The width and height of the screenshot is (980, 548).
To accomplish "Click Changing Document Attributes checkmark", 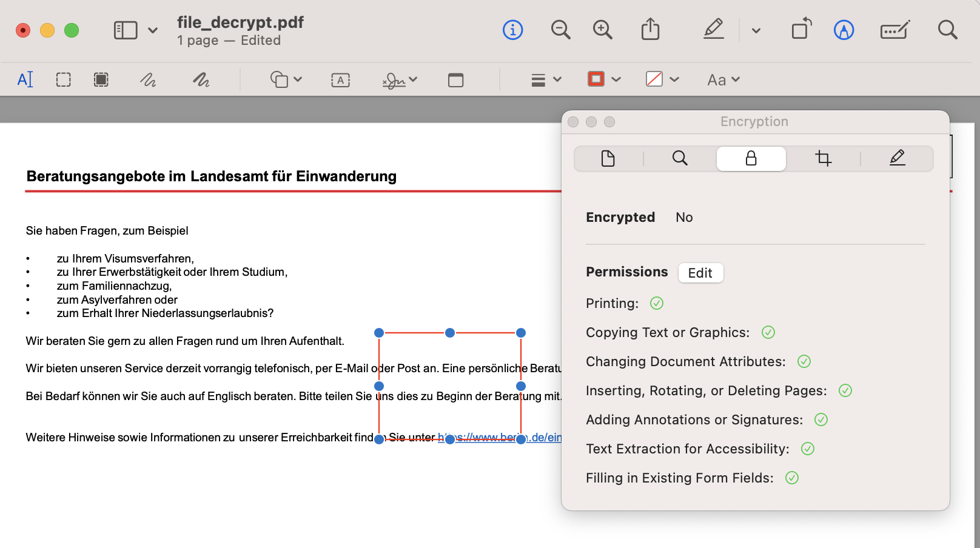I will [804, 361].
